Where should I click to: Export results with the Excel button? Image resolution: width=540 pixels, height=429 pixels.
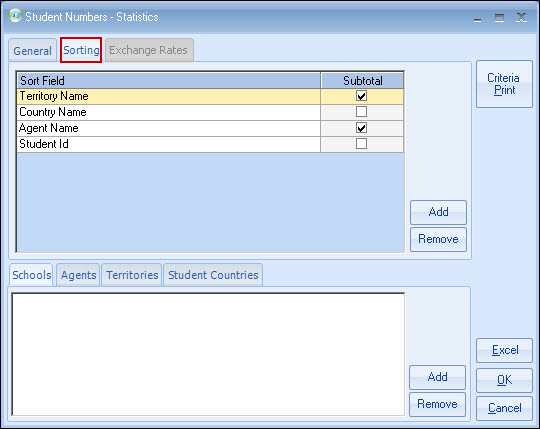[505, 350]
